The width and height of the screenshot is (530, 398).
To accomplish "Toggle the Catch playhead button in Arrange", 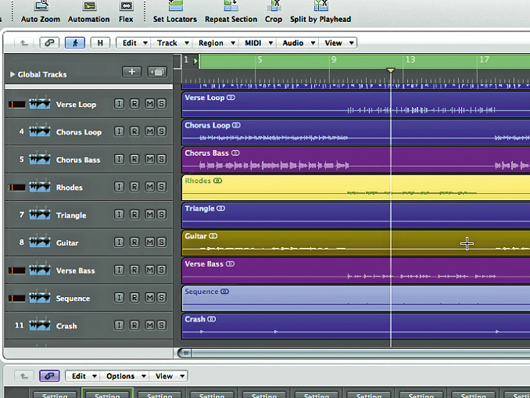I will point(75,43).
